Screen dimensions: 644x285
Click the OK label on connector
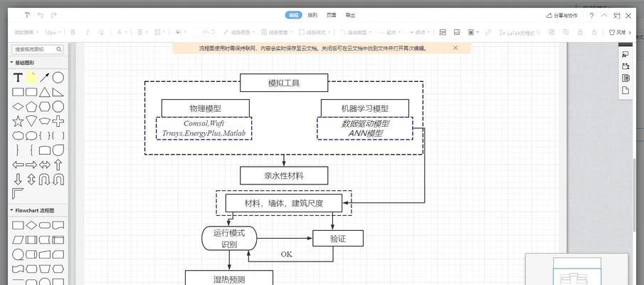(x=286, y=254)
